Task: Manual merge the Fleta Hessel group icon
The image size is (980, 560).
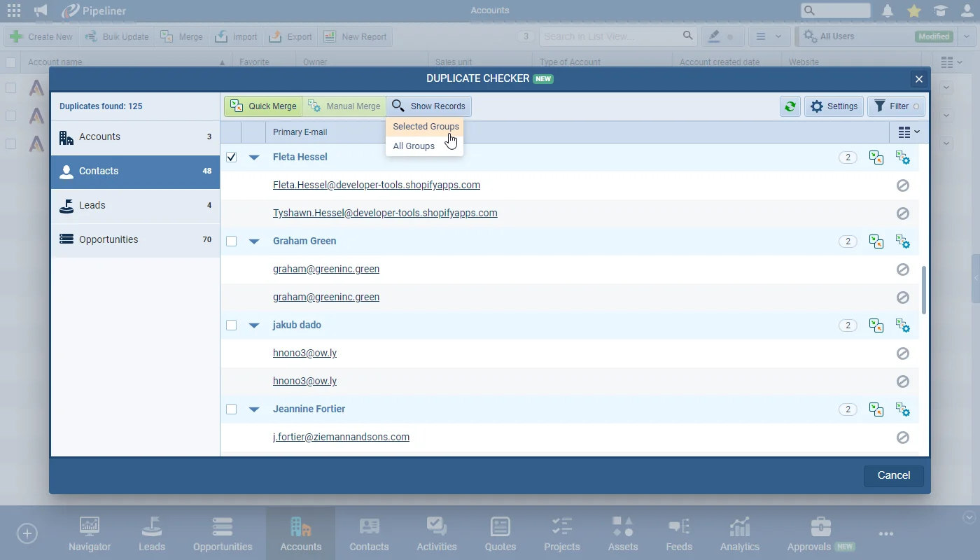Action: coord(903,157)
